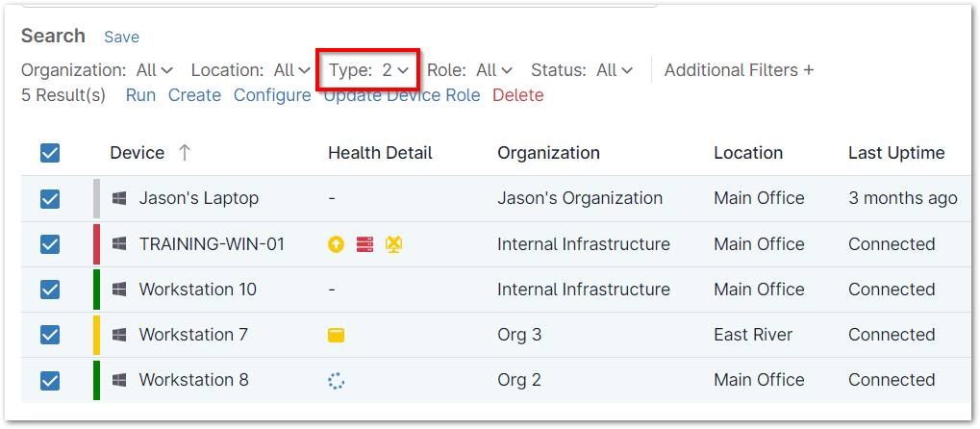
Task: Uncheck the select-all checkbox in the table header
Action: click(50, 153)
